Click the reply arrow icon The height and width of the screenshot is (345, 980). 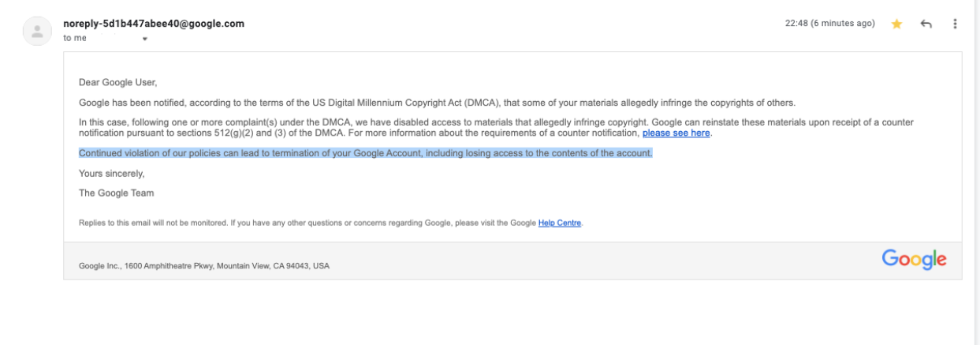click(926, 24)
